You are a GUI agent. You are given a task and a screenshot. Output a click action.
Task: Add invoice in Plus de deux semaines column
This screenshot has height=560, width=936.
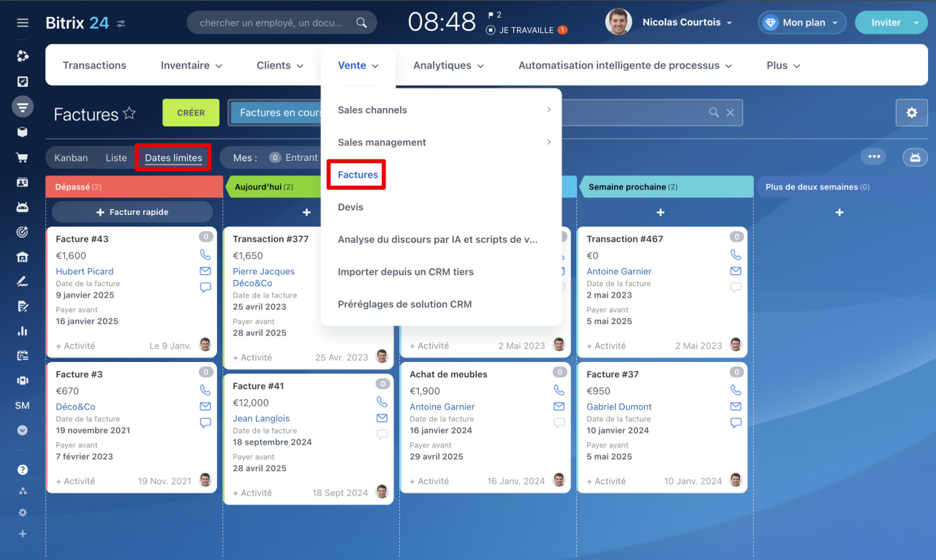[839, 212]
